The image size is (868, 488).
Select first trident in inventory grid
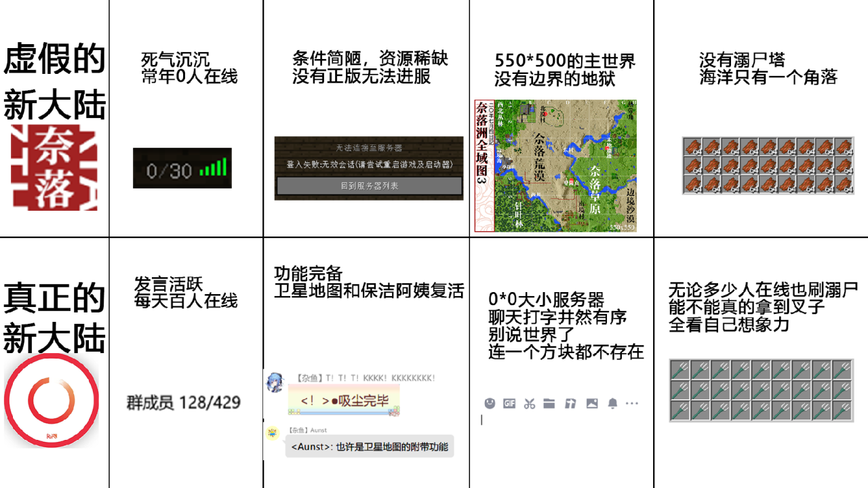[680, 369]
